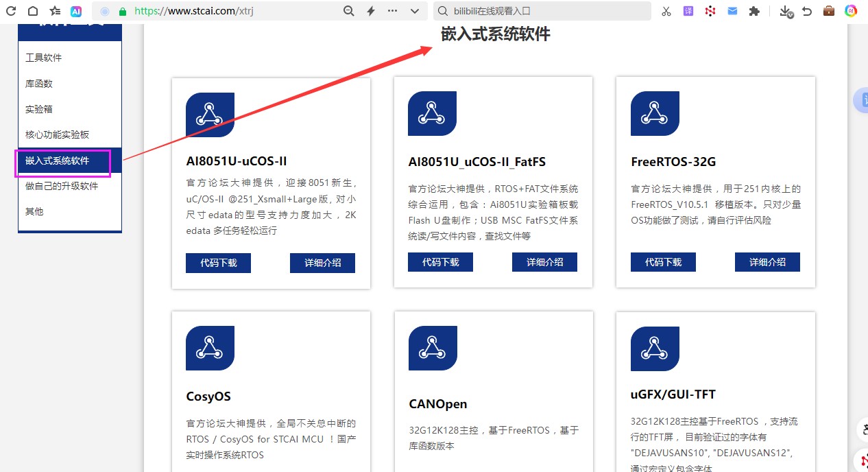The image size is (868, 472).
Task: Click the scissors screenshot icon
Action: (666, 11)
